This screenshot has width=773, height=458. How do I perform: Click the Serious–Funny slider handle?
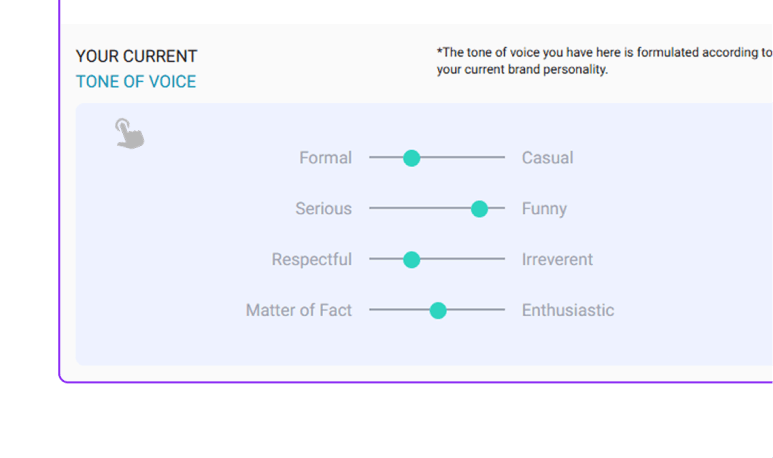(479, 209)
